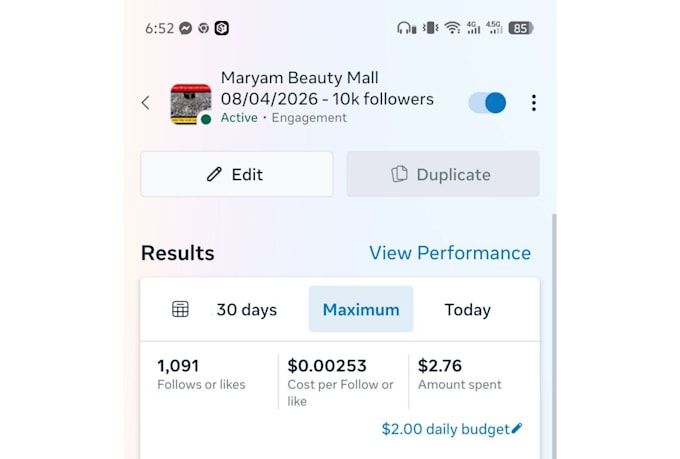Open the three-dot more options menu
Image resolution: width=680 pixels, height=459 pixels.
(x=533, y=103)
